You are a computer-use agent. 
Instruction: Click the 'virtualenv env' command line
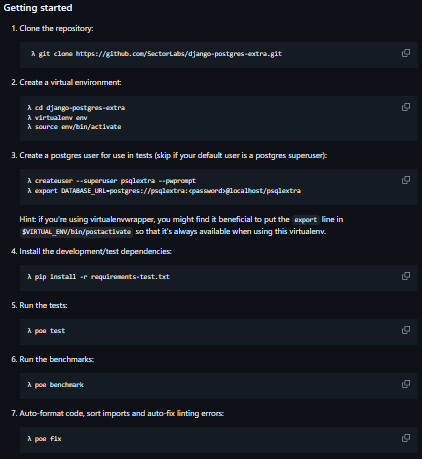click(x=57, y=118)
